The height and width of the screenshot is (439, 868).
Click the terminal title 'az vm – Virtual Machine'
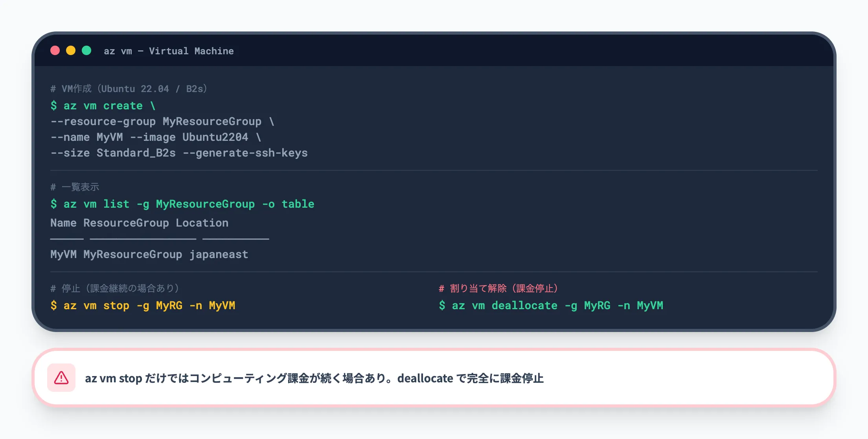click(169, 51)
